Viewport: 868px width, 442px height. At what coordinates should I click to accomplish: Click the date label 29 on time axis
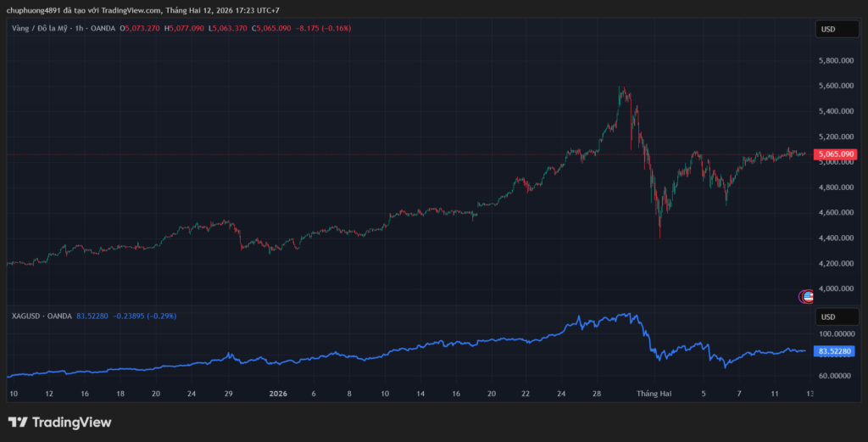[x=227, y=394]
